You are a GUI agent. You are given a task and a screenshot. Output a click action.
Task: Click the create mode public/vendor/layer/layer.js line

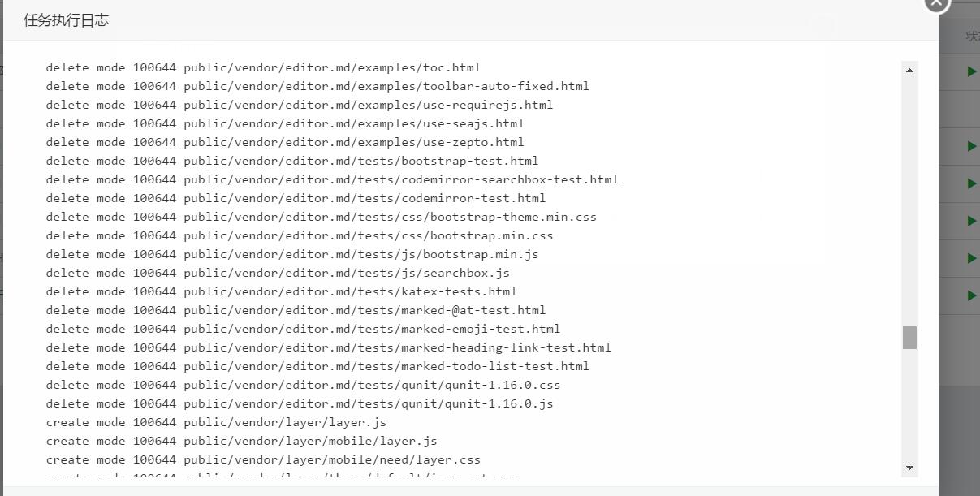point(216,422)
